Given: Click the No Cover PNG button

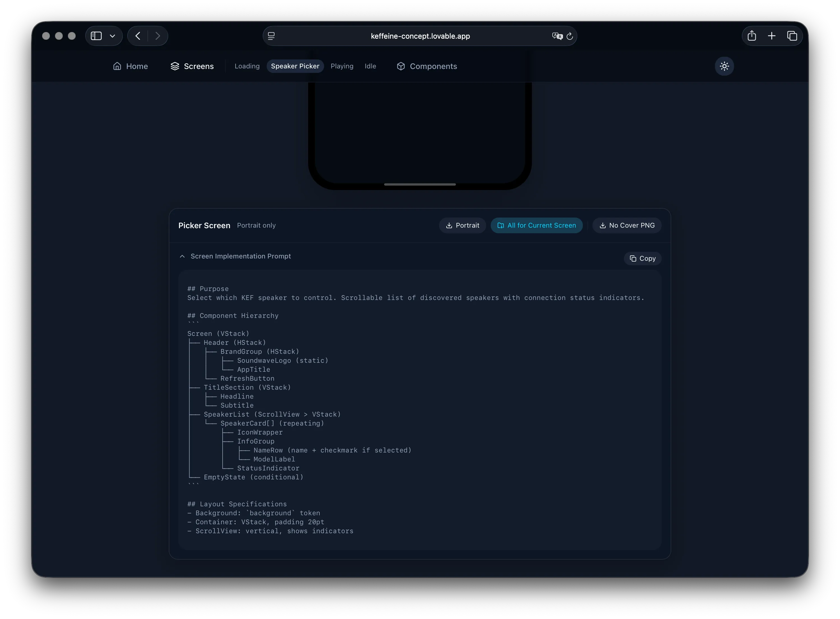Looking at the screenshot, I should point(626,225).
